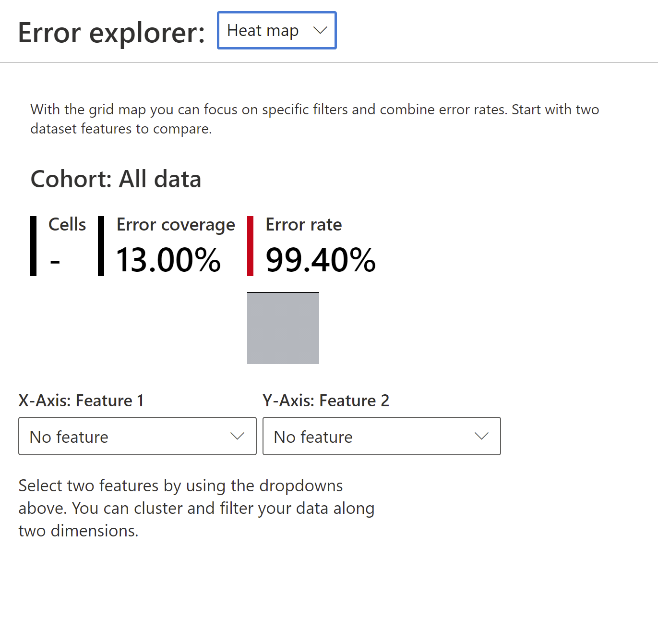This screenshot has width=658, height=644.
Task: Click the X-Axis: Feature 1 label
Action: point(81,400)
